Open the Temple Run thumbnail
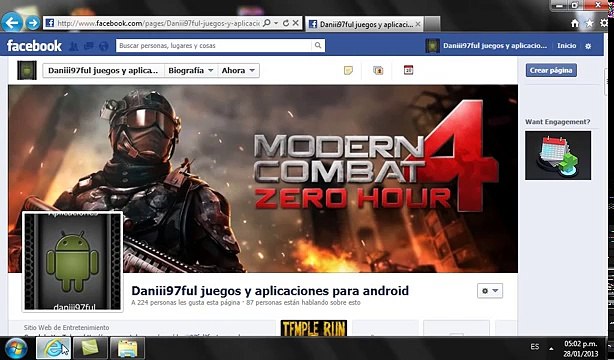This screenshot has height=360, width=614. (x=314, y=328)
